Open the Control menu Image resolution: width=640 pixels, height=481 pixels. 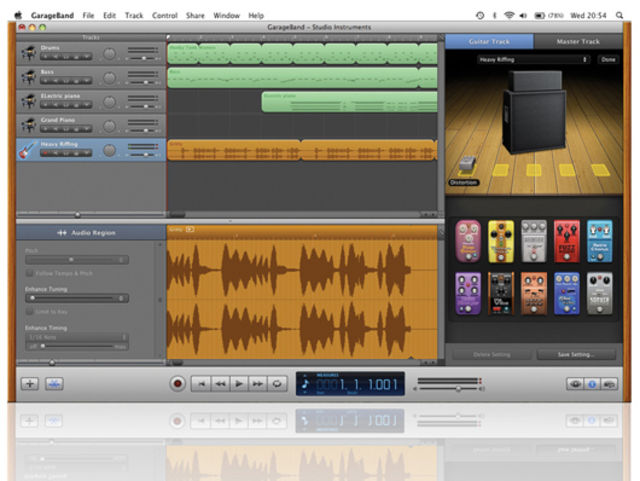[x=164, y=16]
